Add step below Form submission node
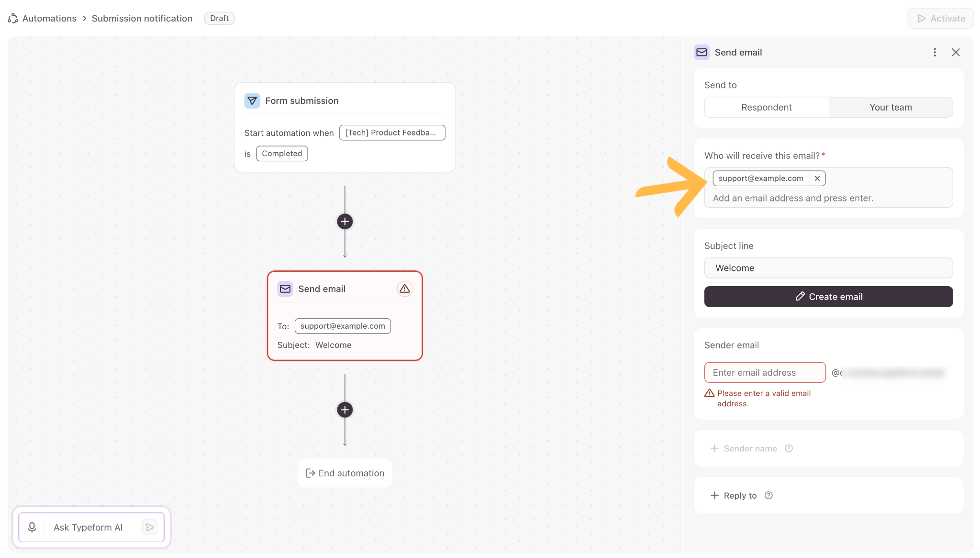Screen dimensions: 980x558 [345, 222]
